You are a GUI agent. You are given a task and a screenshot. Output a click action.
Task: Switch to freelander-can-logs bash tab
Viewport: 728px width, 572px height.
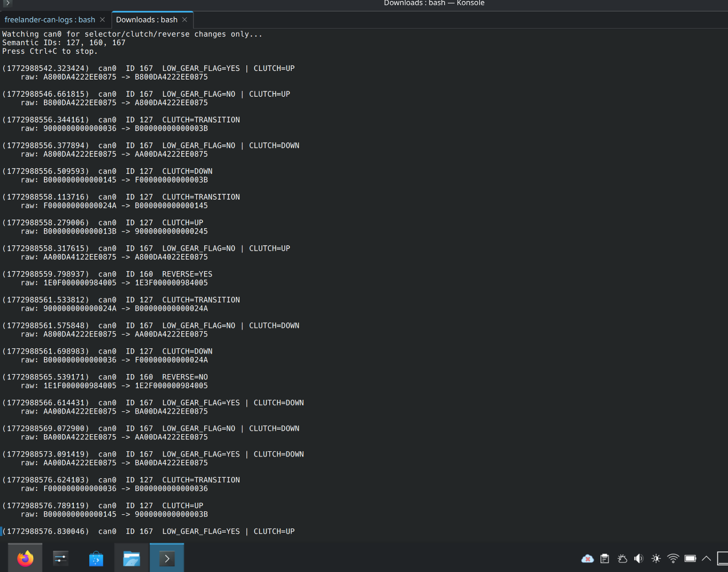point(50,20)
